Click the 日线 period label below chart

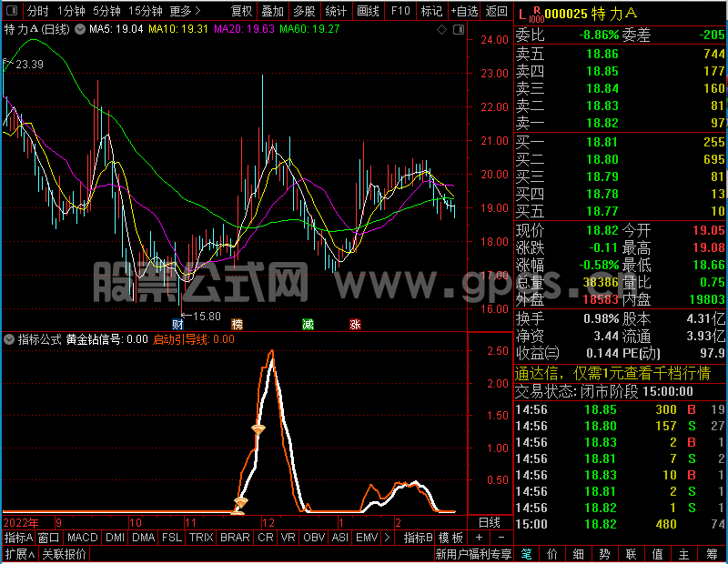[490, 523]
